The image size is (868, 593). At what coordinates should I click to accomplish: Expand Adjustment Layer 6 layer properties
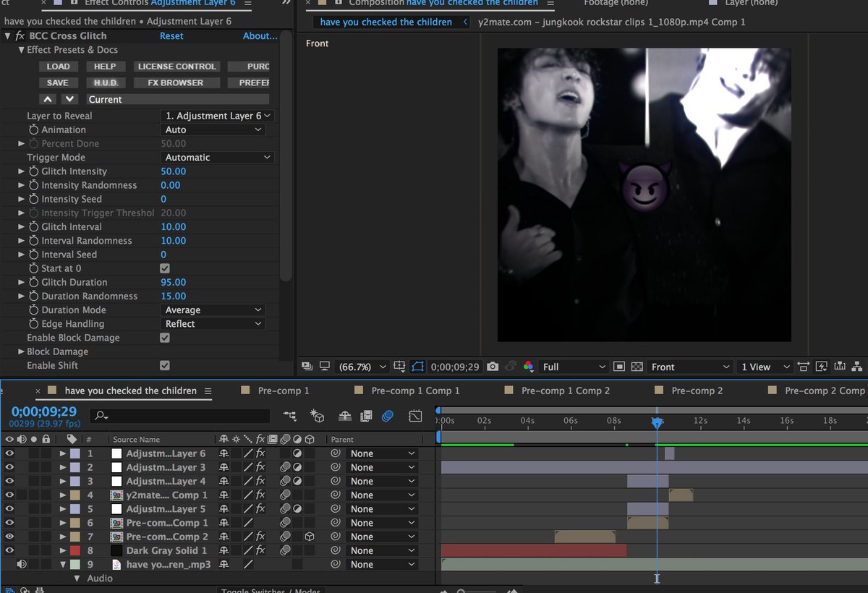63,453
